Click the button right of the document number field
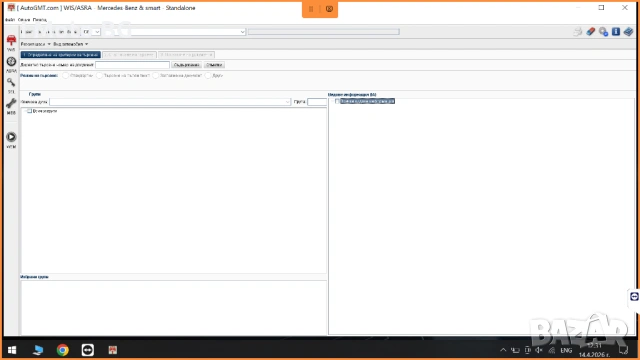640x360 pixels. point(187,65)
